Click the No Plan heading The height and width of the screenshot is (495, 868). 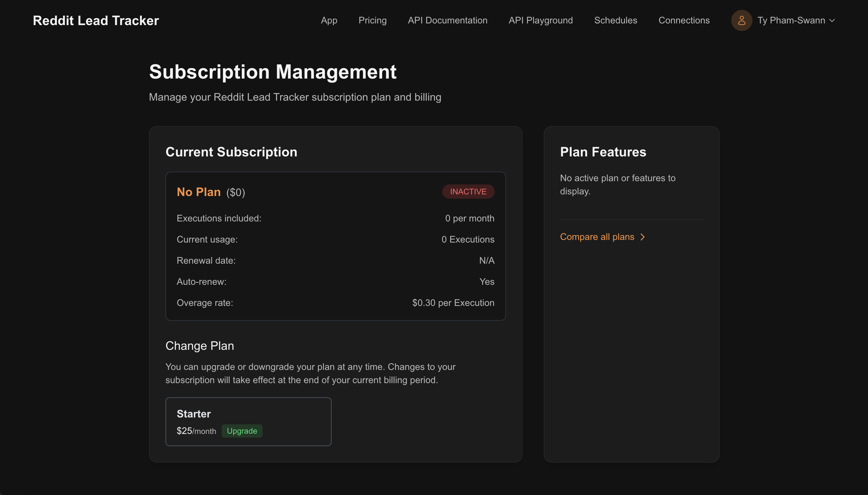tap(199, 192)
